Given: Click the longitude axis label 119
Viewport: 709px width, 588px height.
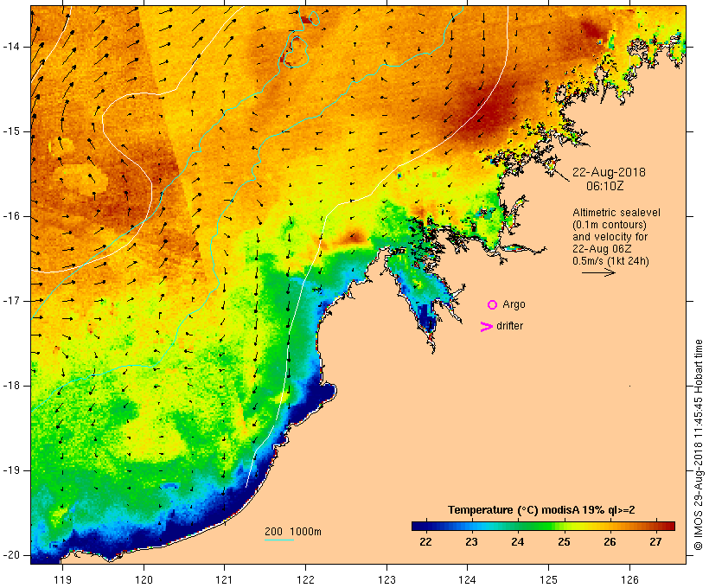Looking at the screenshot, I should tap(62, 579).
